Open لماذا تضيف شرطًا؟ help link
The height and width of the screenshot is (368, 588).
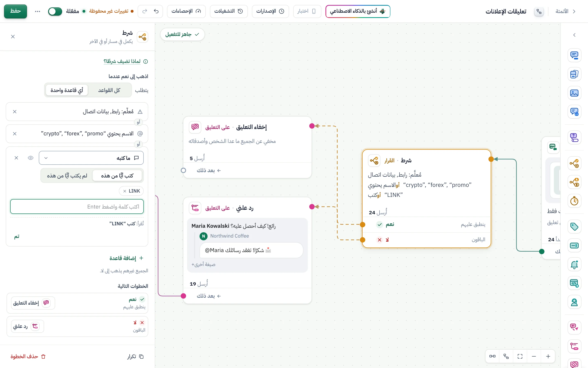[122, 61]
